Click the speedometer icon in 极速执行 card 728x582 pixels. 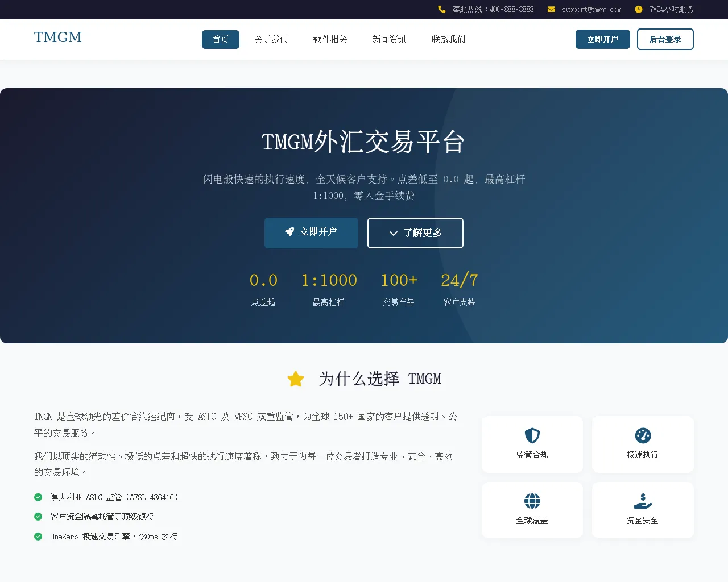(643, 435)
